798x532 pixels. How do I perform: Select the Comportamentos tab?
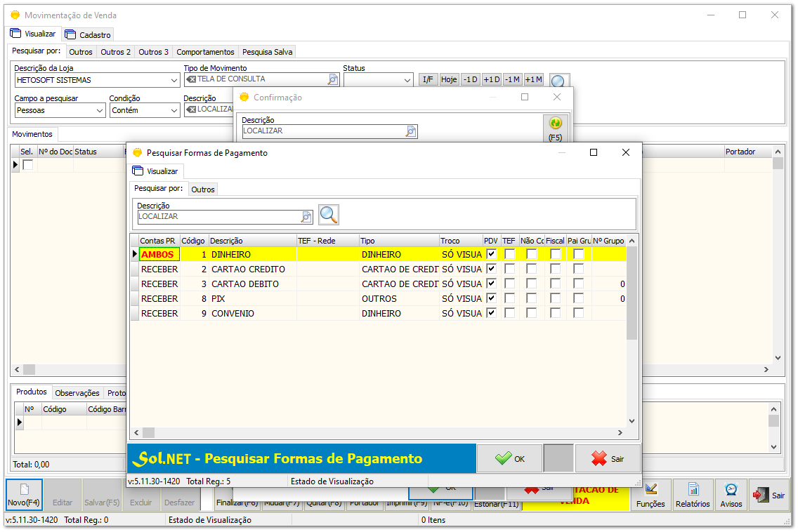coord(205,51)
